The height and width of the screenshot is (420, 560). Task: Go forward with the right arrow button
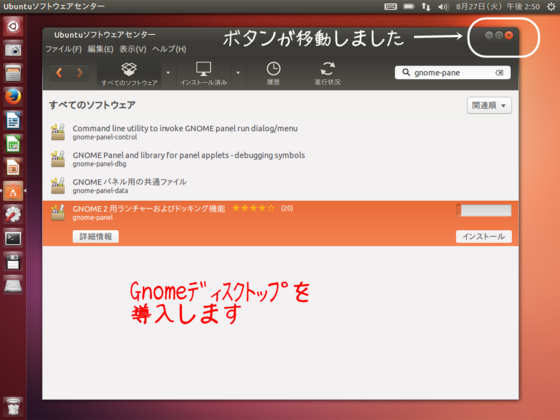[x=80, y=73]
